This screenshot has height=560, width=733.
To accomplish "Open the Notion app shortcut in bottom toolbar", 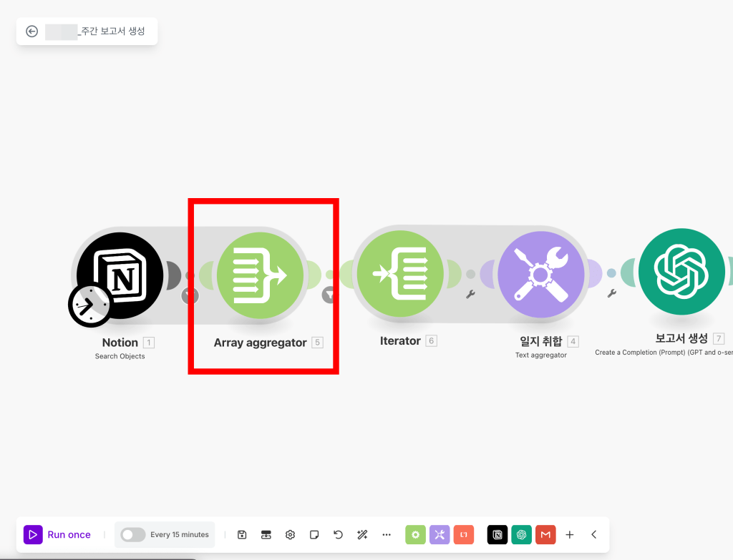I will [x=497, y=534].
